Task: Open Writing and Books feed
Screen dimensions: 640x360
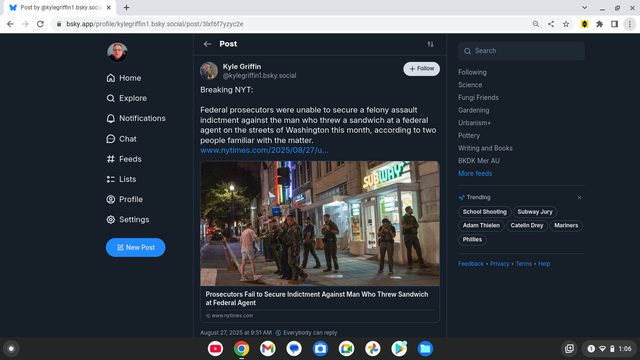Action: click(x=485, y=148)
